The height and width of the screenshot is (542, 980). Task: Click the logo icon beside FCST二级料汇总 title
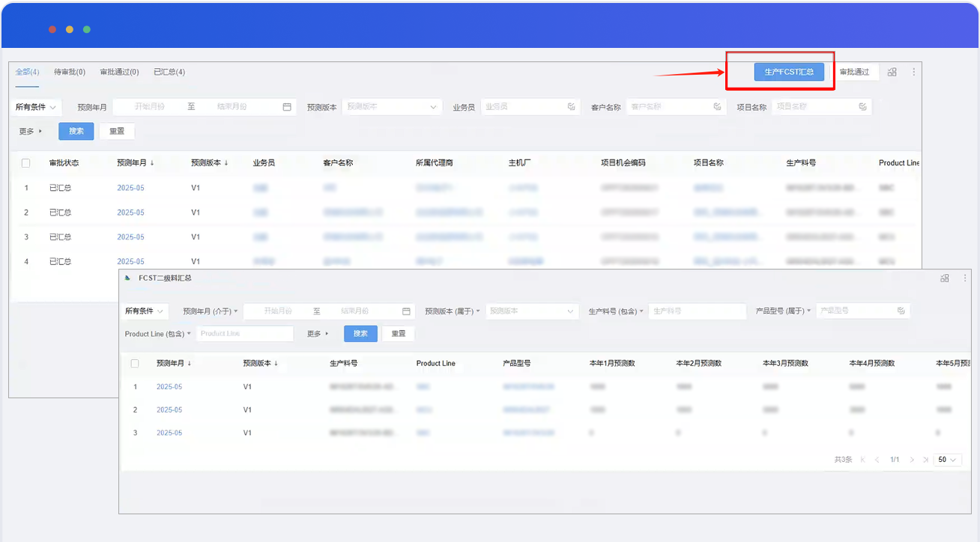pos(128,278)
